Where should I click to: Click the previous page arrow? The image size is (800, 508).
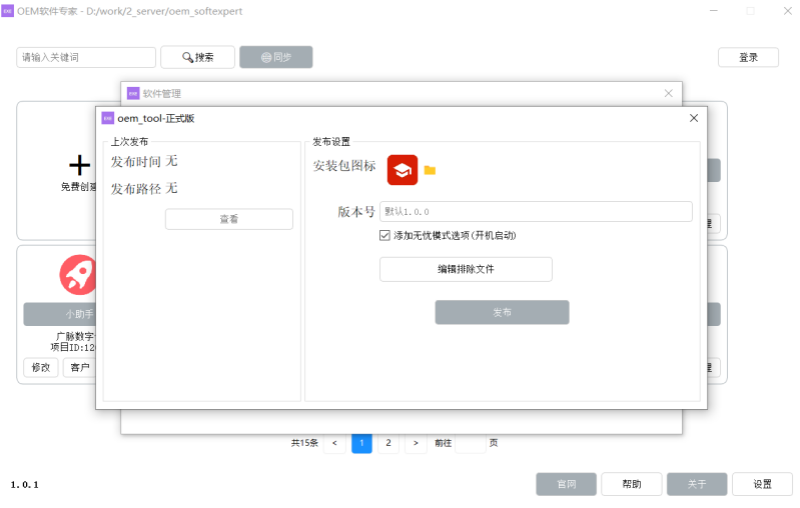click(335, 443)
